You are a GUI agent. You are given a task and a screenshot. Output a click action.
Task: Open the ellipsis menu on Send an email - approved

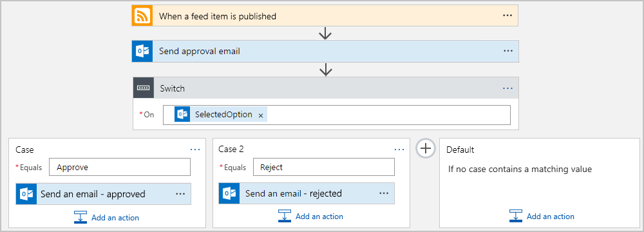(180, 194)
